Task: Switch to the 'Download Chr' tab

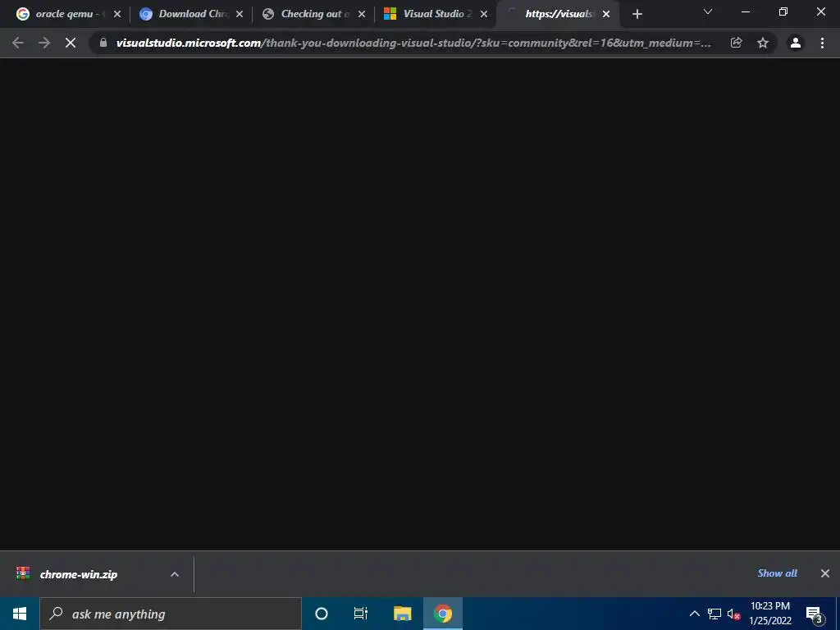Action: 186,14
